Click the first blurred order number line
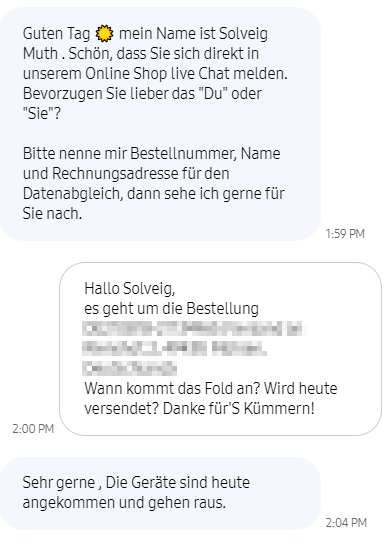 194,329
